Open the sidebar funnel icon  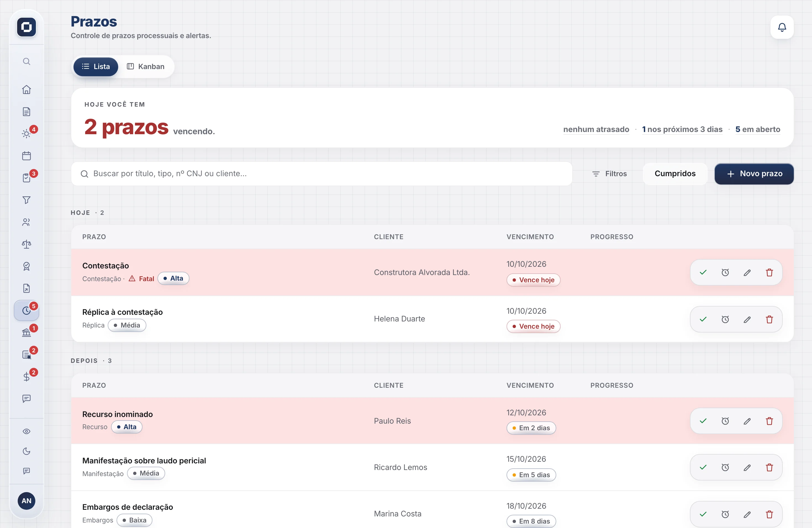point(27,200)
